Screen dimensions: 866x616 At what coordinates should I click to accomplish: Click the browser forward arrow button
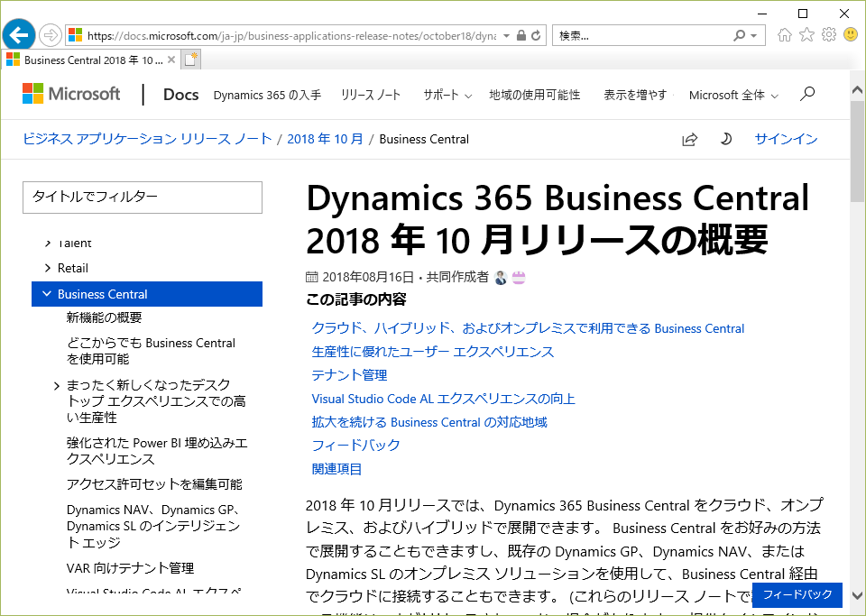coord(51,35)
